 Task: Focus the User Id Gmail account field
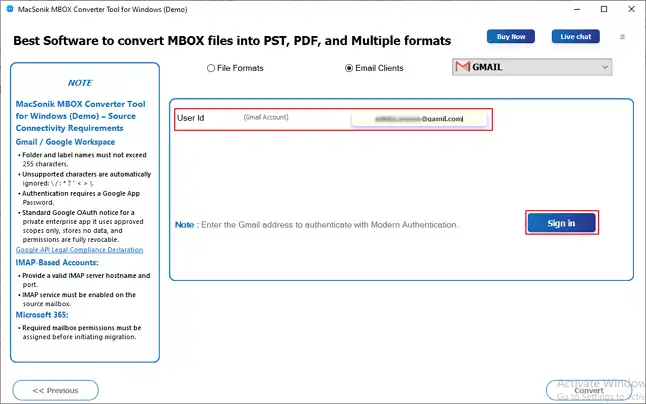(419, 119)
